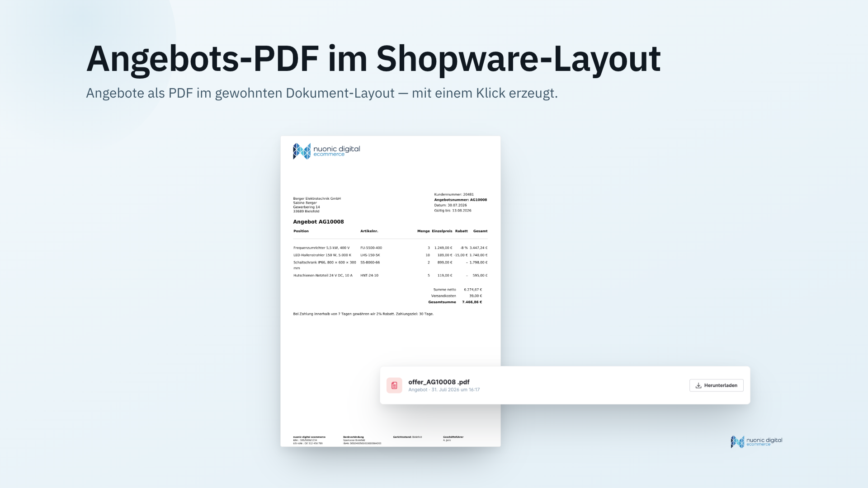This screenshot has height=488, width=868.
Task: Click unit price '119,00 €'
Action: 445,276
